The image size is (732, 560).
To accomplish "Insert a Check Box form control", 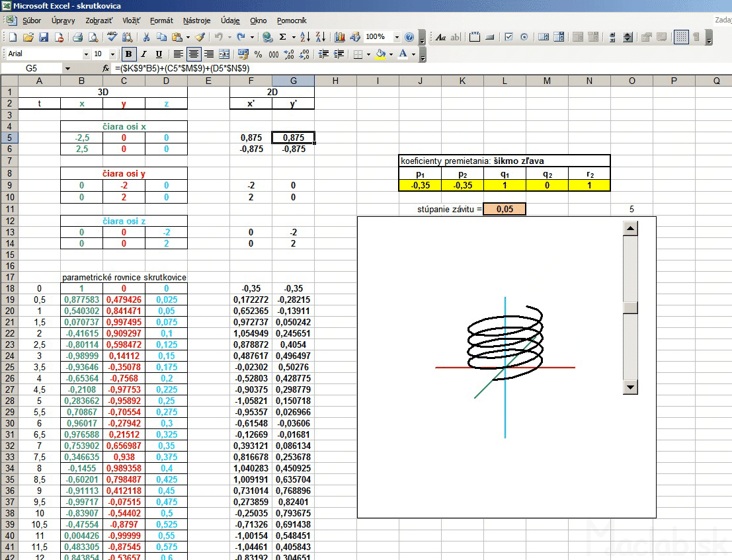I will pos(509,37).
